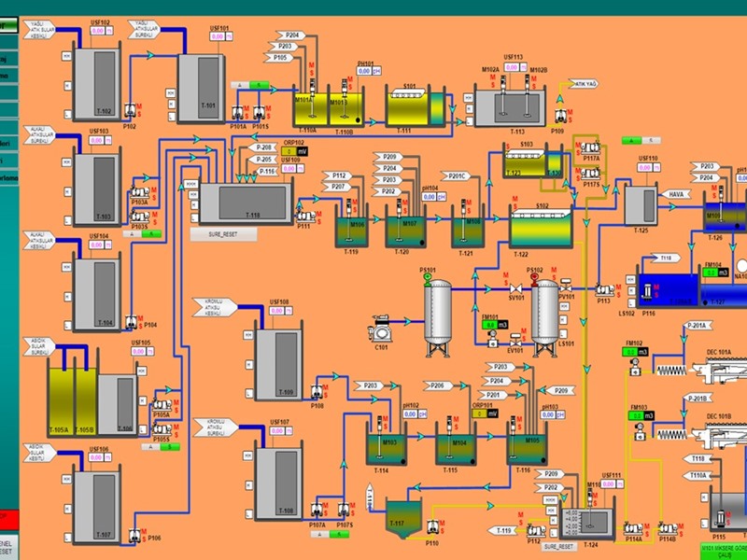The height and width of the screenshot is (560, 747).
Task: Set P101 pumps selector to A
Action: (240, 85)
